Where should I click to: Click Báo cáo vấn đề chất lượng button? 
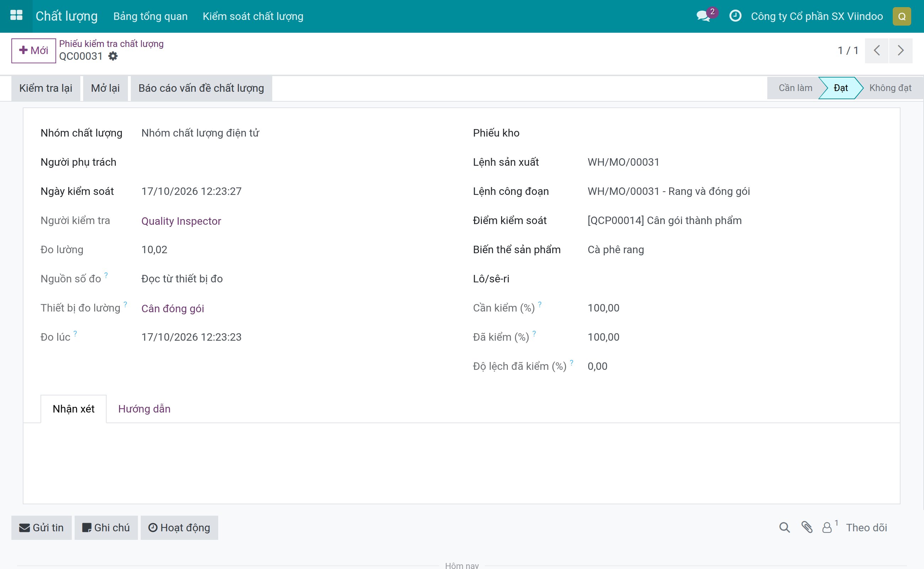pos(201,88)
